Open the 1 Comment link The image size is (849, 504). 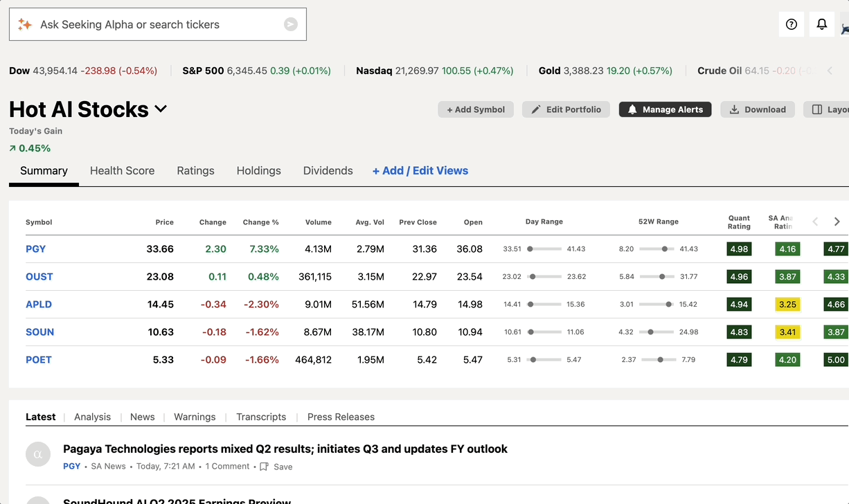[x=227, y=467]
